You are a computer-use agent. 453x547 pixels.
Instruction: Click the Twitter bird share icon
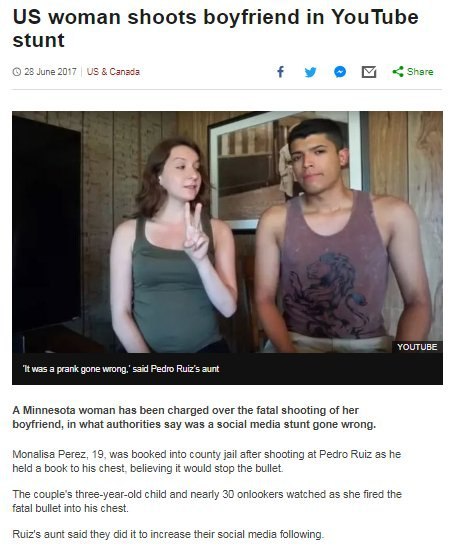310,72
